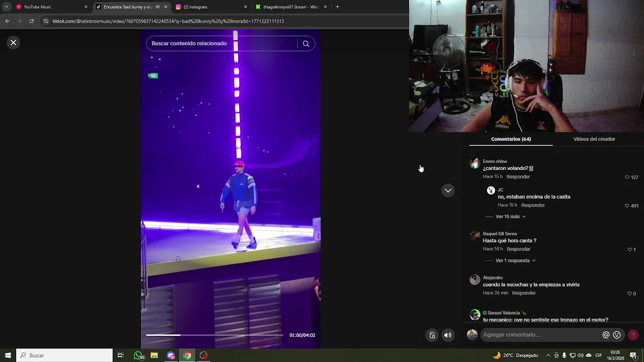
Task: Reply to Enero chino's comment
Action: 518,177
